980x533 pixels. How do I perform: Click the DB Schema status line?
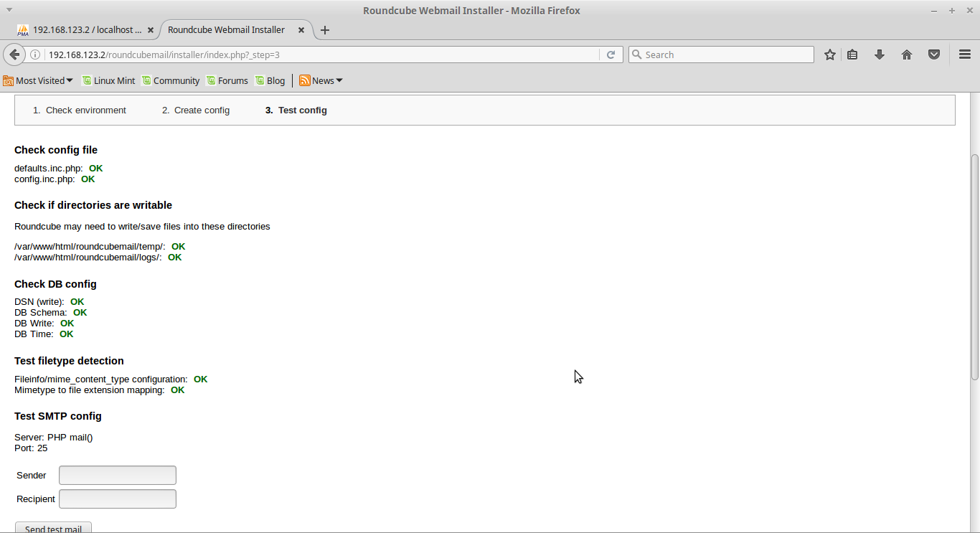[51, 312]
